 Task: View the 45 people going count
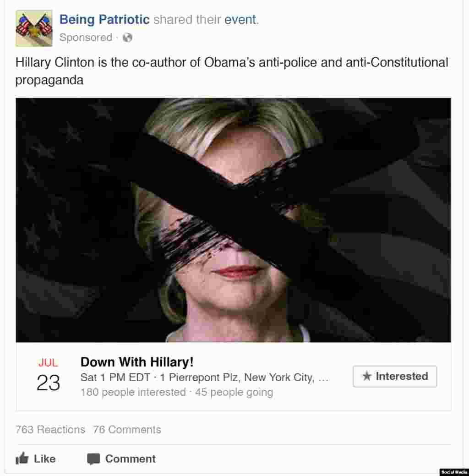tap(234, 392)
